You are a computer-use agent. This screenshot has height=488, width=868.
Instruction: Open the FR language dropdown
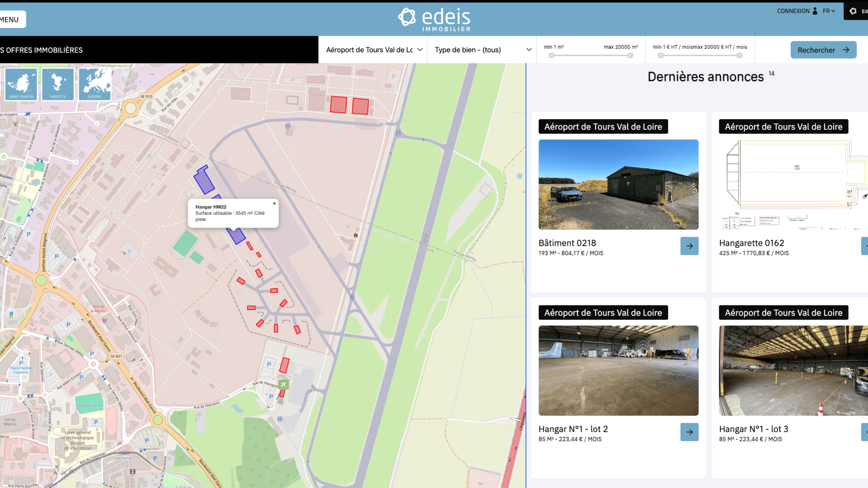[x=829, y=11]
